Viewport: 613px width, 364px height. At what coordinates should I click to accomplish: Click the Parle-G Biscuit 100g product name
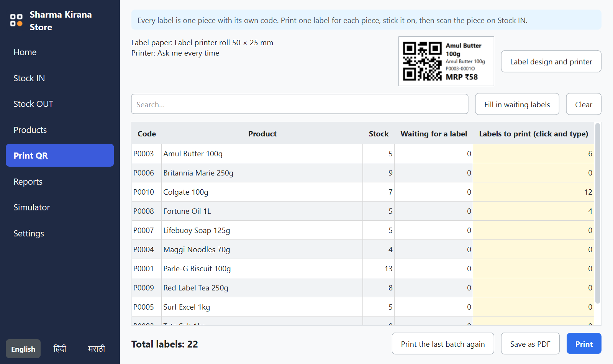(x=197, y=269)
